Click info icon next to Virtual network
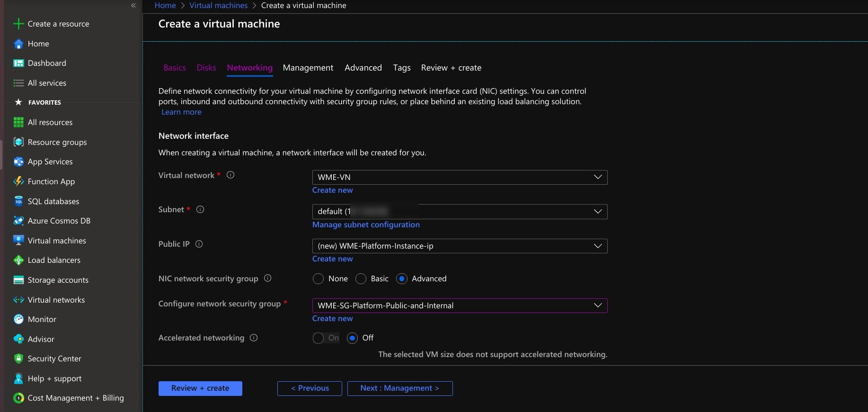Viewport: 868px width, 412px height. (230, 175)
